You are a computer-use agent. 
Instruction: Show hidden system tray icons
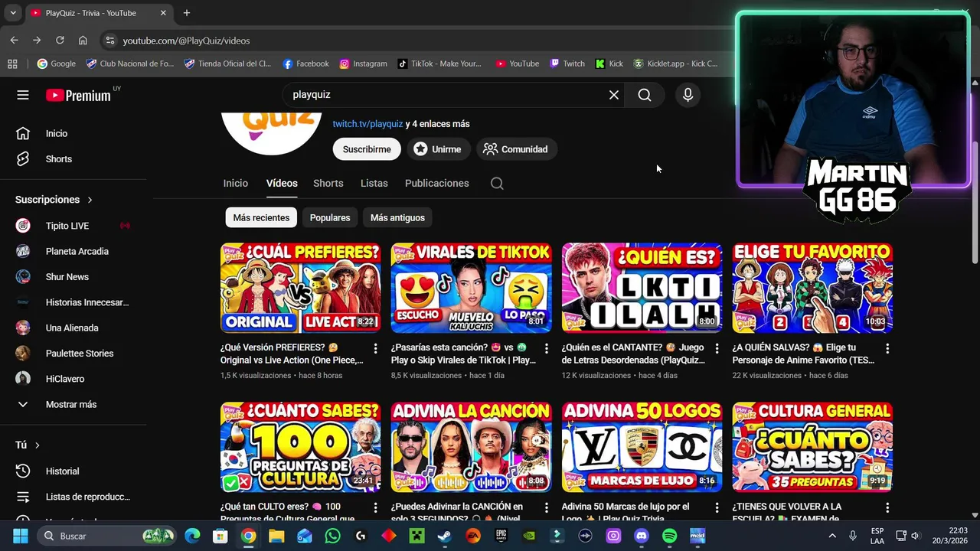pyautogui.click(x=832, y=536)
